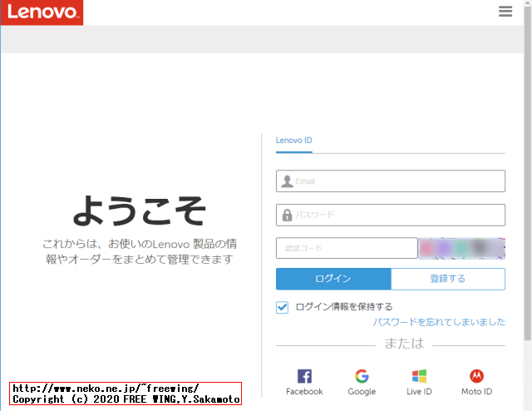
Task: Focus the 認証コード input field
Action: point(347,248)
